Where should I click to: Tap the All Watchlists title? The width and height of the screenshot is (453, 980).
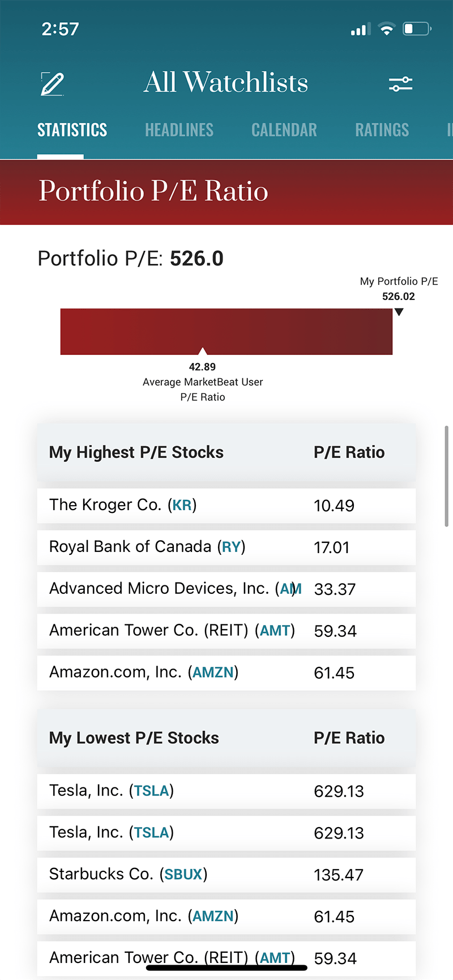[x=225, y=83]
